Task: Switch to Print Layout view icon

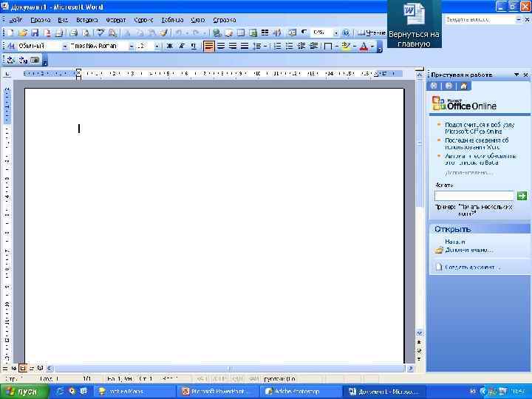Action: [23, 368]
